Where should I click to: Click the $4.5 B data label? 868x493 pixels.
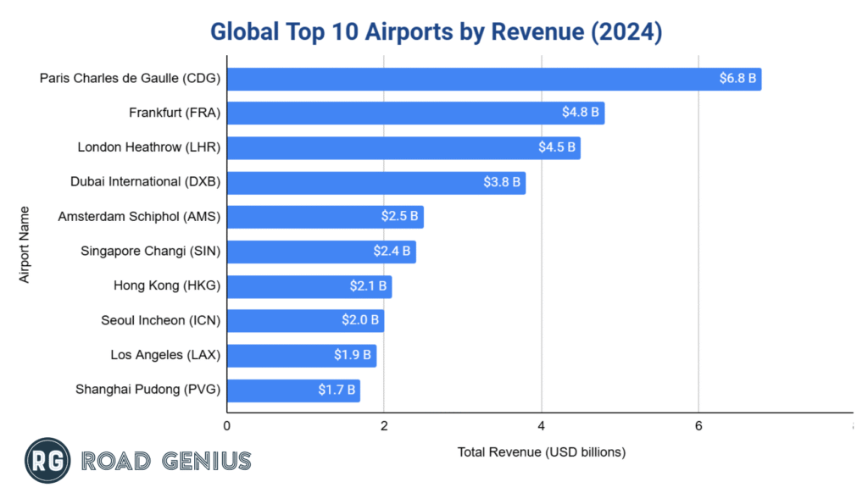click(x=557, y=147)
